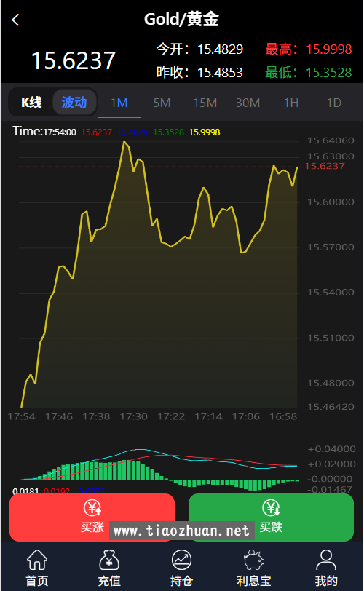Select the 30M timeframe tab
The image size is (364, 591).
[248, 103]
